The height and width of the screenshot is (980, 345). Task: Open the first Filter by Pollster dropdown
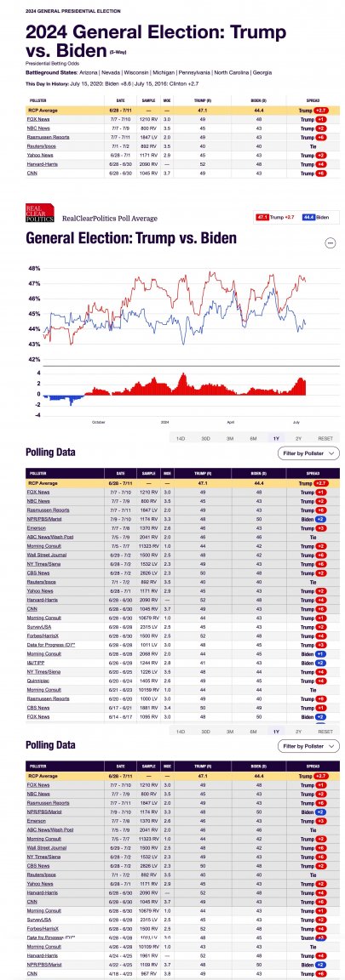coord(308,453)
